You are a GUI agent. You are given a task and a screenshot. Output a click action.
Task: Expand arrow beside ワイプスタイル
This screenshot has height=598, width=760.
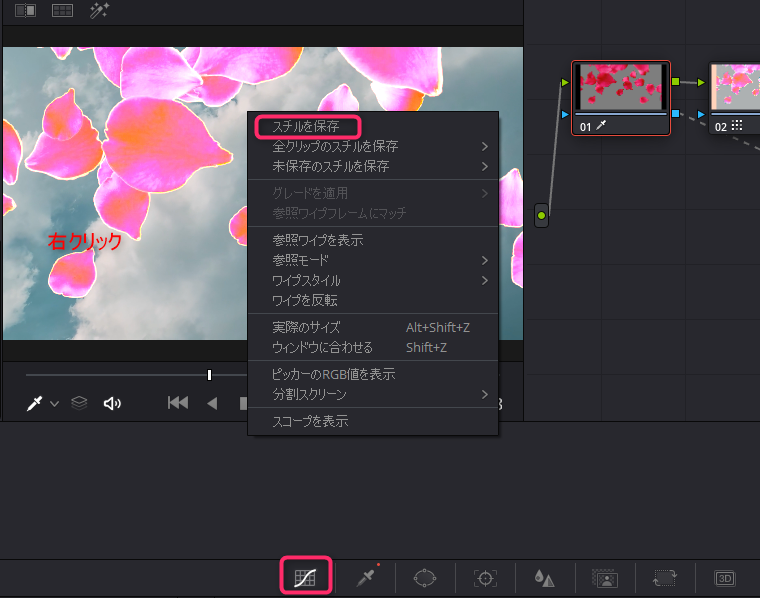click(485, 280)
